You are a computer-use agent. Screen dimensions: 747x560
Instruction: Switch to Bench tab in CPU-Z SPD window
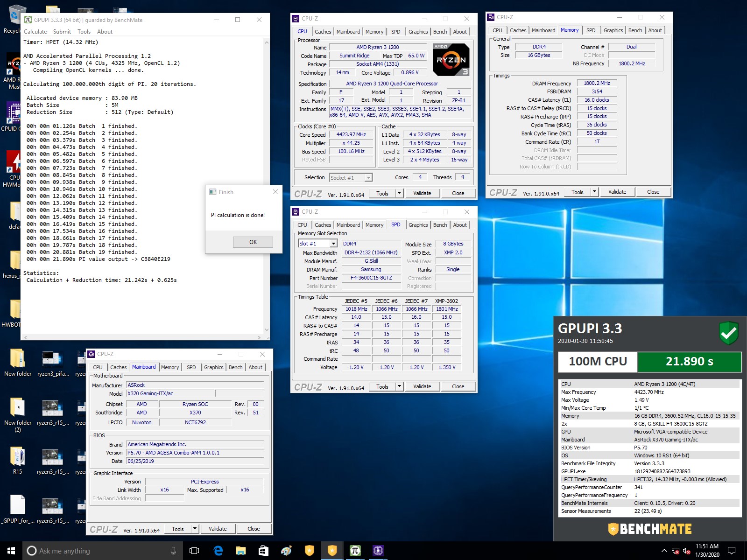pyautogui.click(x=440, y=225)
